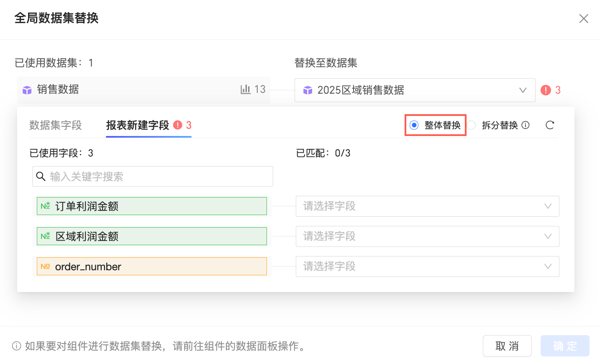Select the 订单利润金额 field item

(151, 206)
